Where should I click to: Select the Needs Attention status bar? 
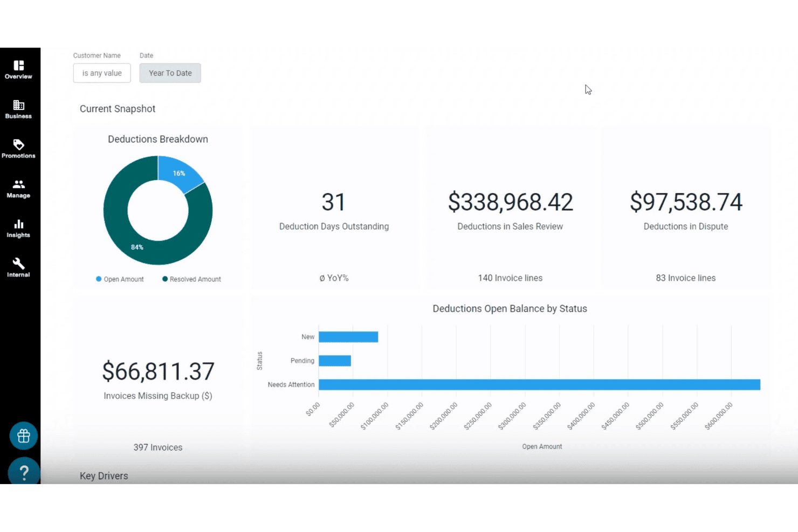click(x=539, y=384)
